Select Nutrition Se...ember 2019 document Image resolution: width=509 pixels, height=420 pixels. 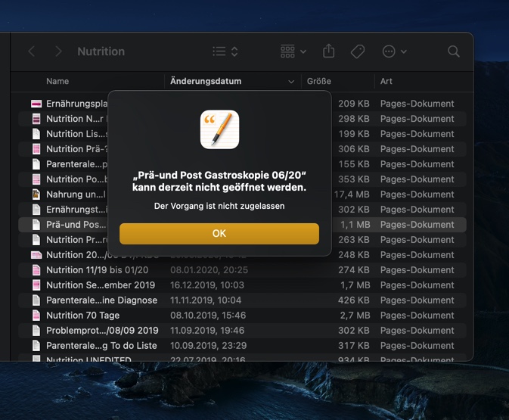tap(100, 285)
